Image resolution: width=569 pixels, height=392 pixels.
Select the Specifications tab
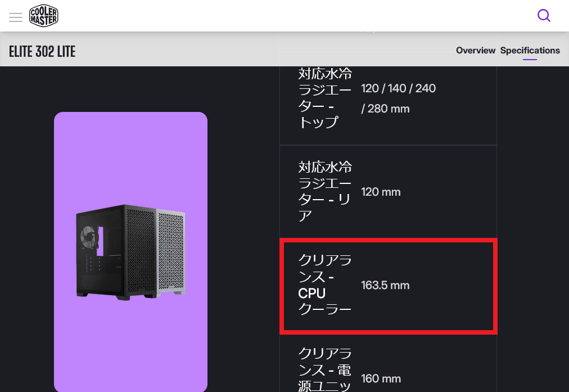[530, 51]
